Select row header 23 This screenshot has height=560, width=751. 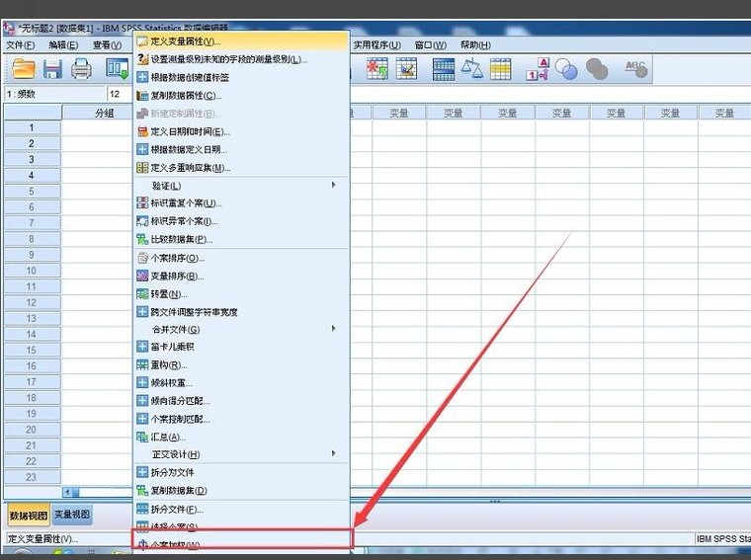point(32,477)
